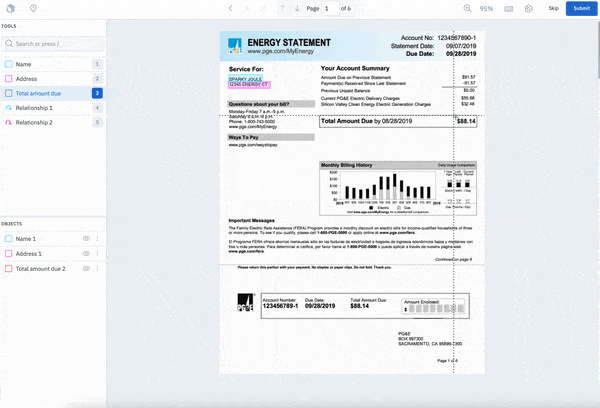Click shortcut badge 3 for Total amount due
Viewport: 600px width, 408px height.
(97, 93)
